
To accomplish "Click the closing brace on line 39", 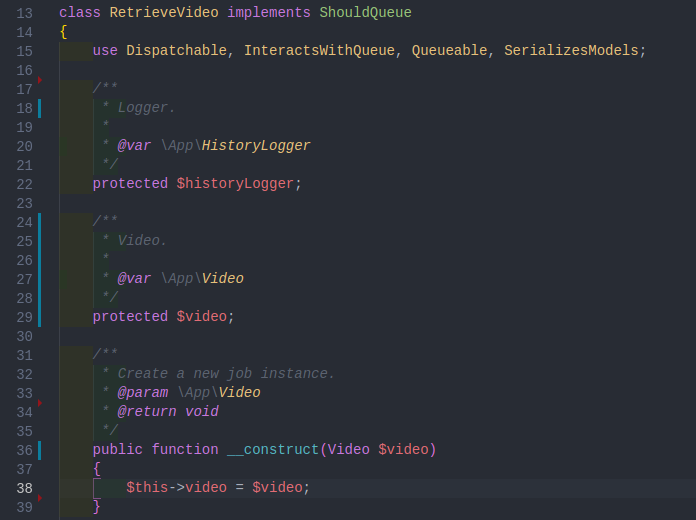I will pos(97,507).
